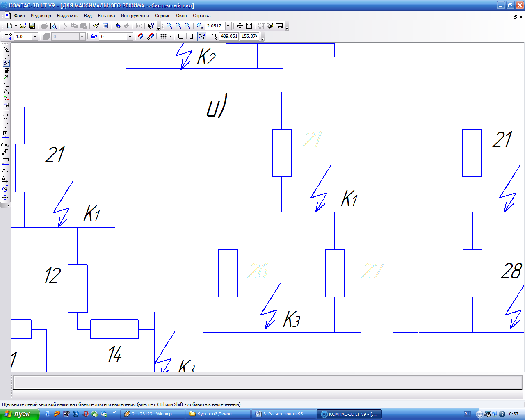Select the Center mark tool
Viewport: 525px width, 420px height.
[x=5, y=197]
